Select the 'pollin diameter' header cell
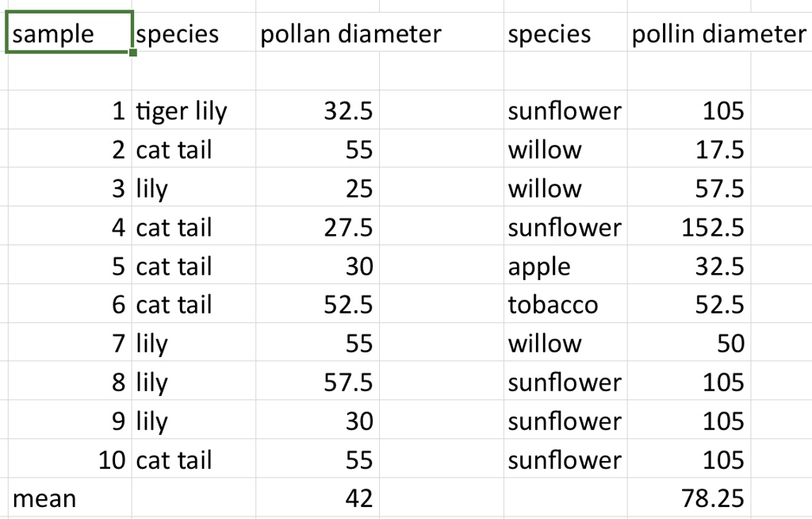 [689, 33]
